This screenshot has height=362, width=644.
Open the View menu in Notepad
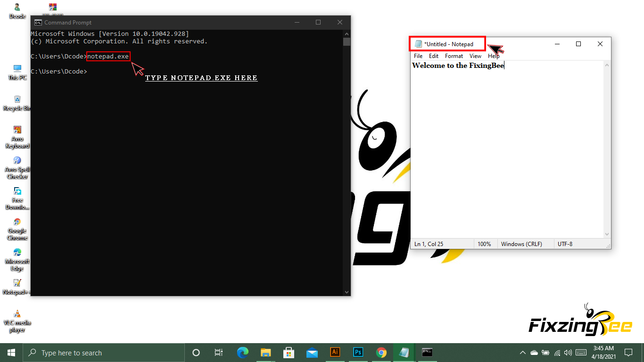(x=475, y=56)
